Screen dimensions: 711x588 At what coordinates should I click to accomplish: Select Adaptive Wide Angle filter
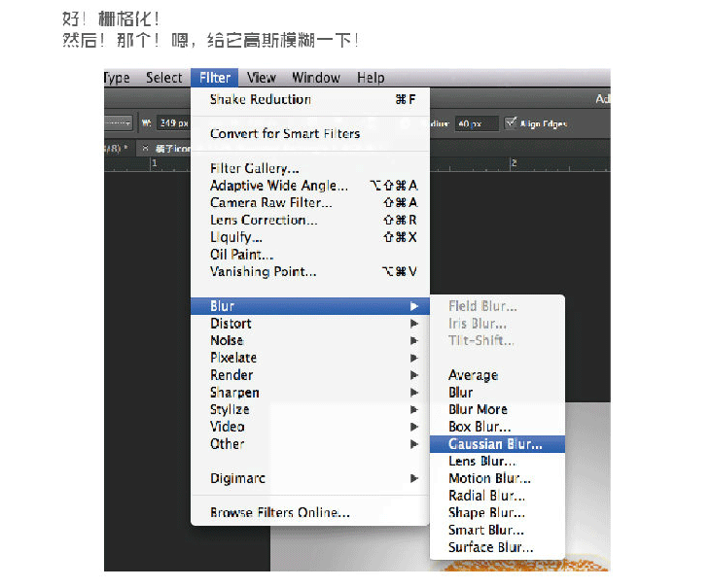coord(310,186)
